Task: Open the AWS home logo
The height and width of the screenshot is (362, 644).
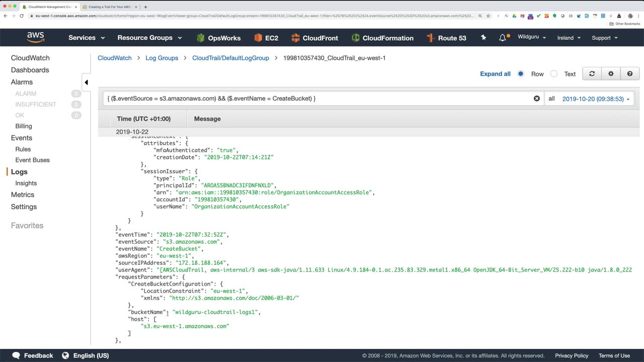Action: click(36, 38)
